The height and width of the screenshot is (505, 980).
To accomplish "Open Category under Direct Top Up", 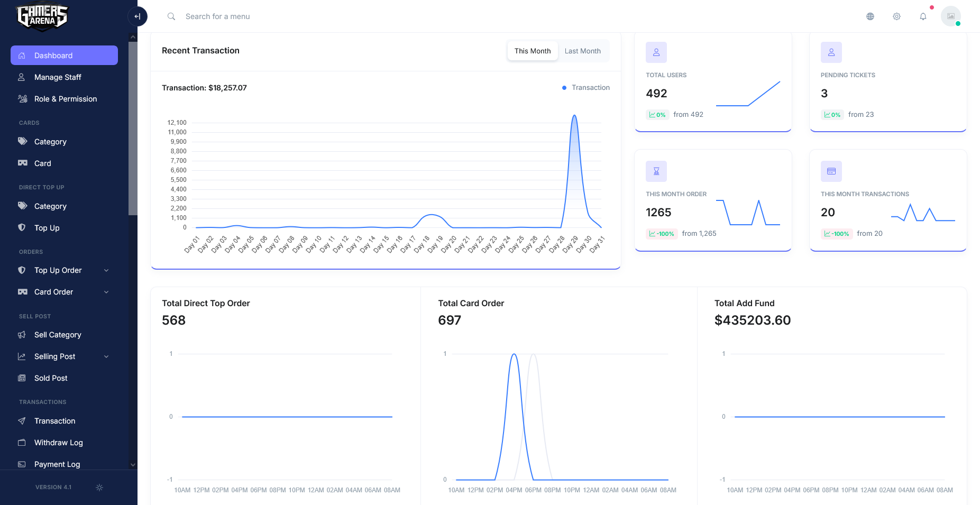I will coord(64,206).
